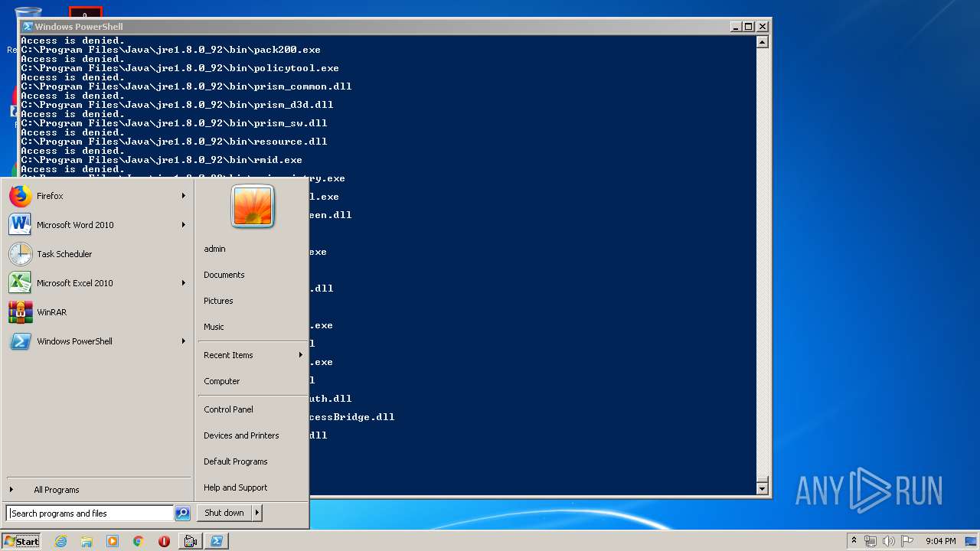Click the 9:04 PM clock
Screen dimensions: 980x551
pos(940,541)
